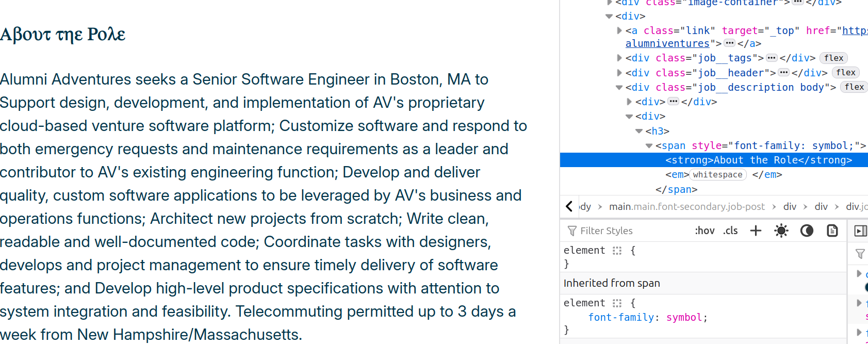Screen dimensions: 868x344
Task: Click breadcrumb scroll-left arrow
Action: coord(569,206)
